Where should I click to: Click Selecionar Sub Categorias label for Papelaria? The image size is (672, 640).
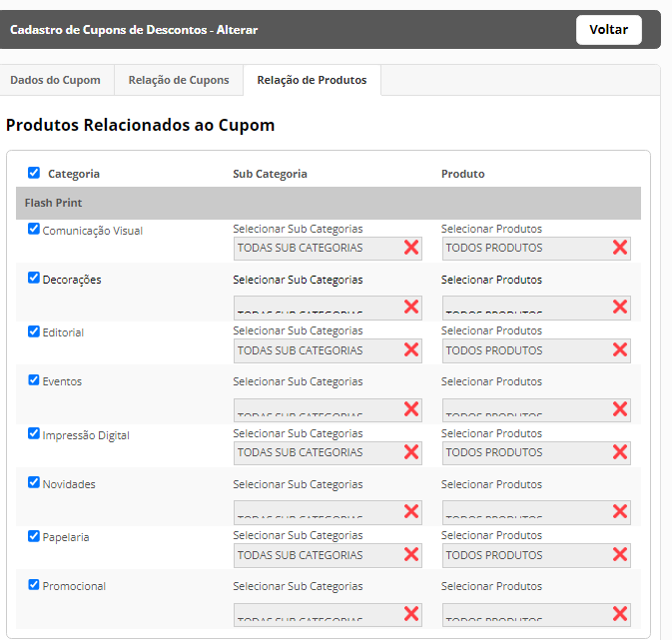coord(298,535)
